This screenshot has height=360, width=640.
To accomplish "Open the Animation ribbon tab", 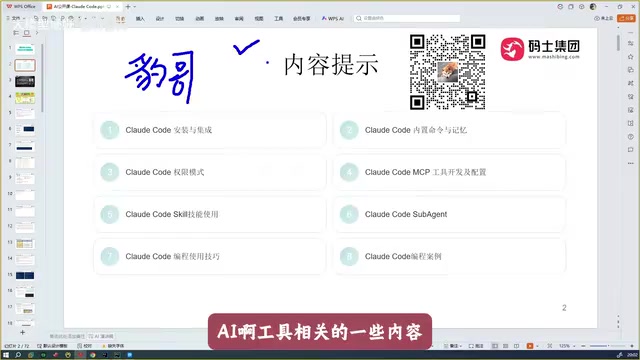I will click(x=199, y=19).
